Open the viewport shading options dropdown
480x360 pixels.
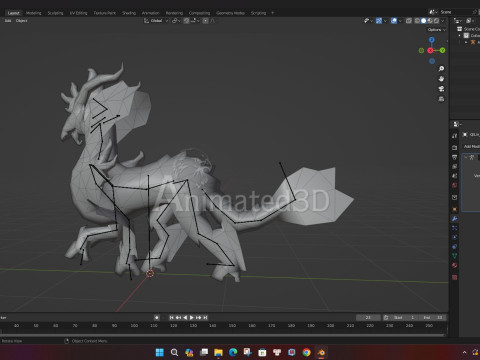[443, 21]
